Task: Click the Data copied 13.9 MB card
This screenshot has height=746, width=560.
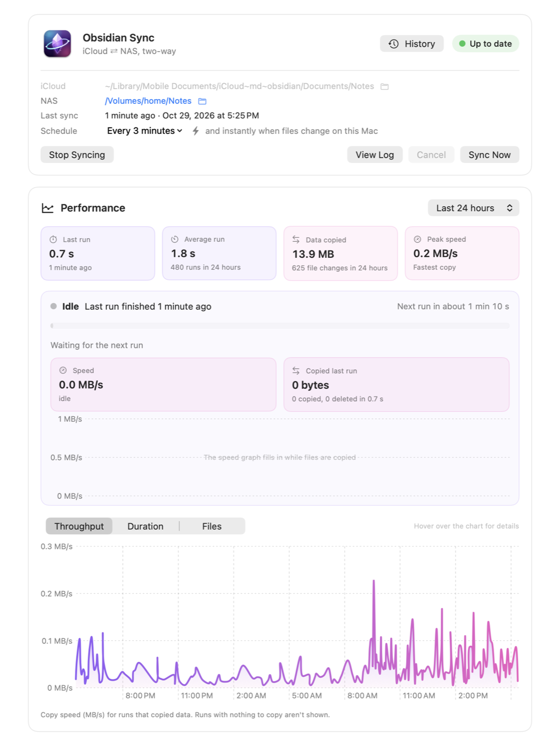Action: (x=340, y=254)
